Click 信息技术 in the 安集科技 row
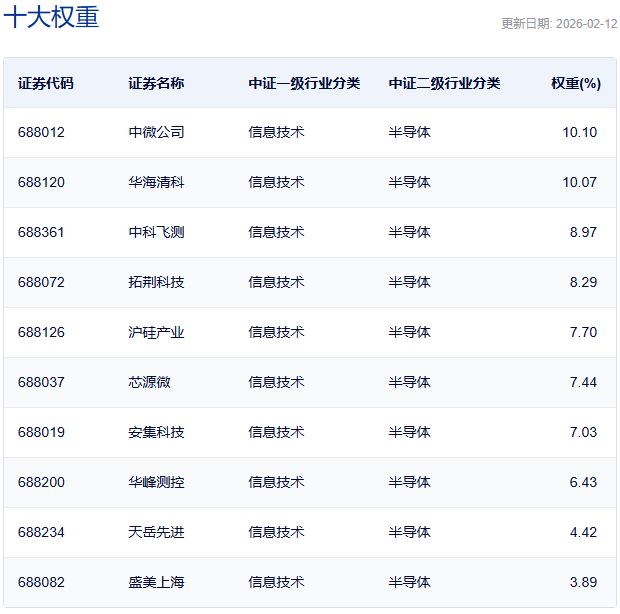The height and width of the screenshot is (614, 620). click(x=276, y=432)
